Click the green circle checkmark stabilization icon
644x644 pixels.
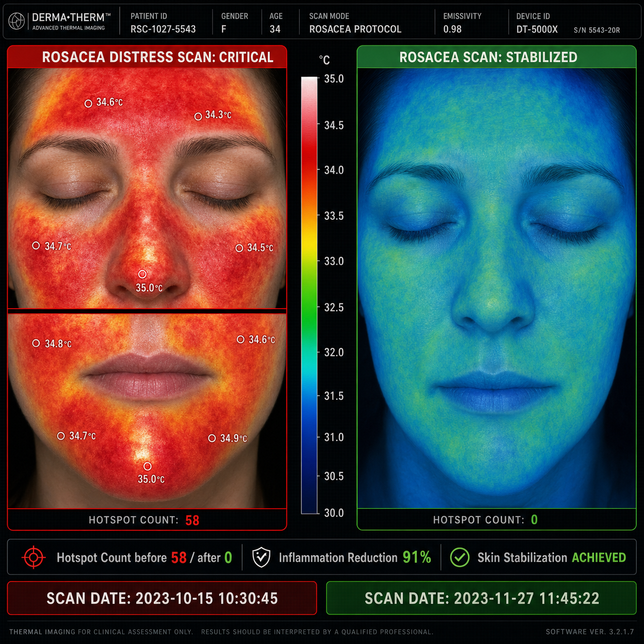pyautogui.click(x=459, y=557)
